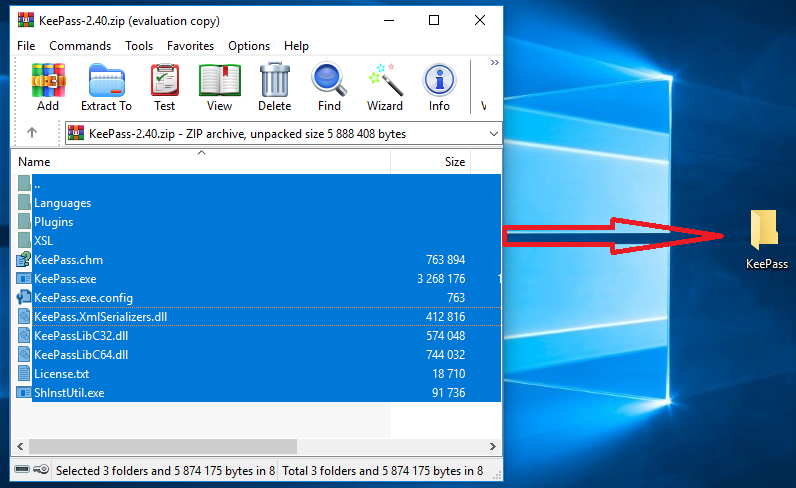Screen dimensions: 796x488
Task: Expand hidden toolbar buttons chevron
Action: point(494,63)
